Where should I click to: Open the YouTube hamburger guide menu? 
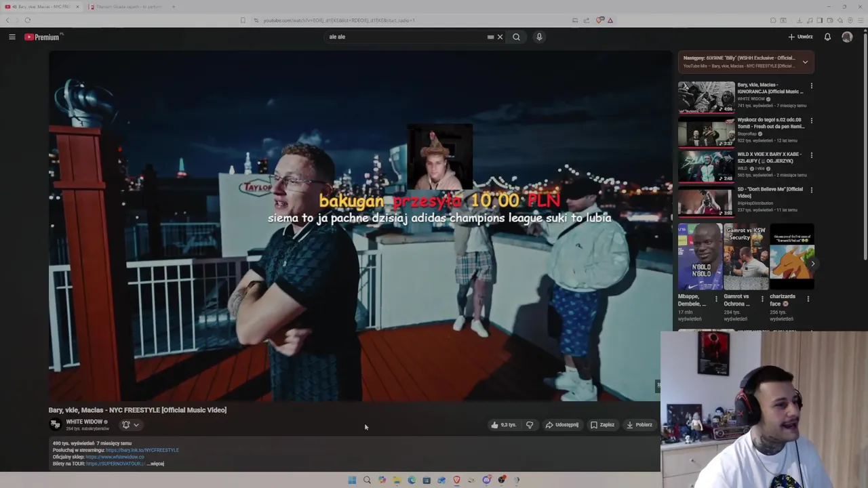coord(12,37)
